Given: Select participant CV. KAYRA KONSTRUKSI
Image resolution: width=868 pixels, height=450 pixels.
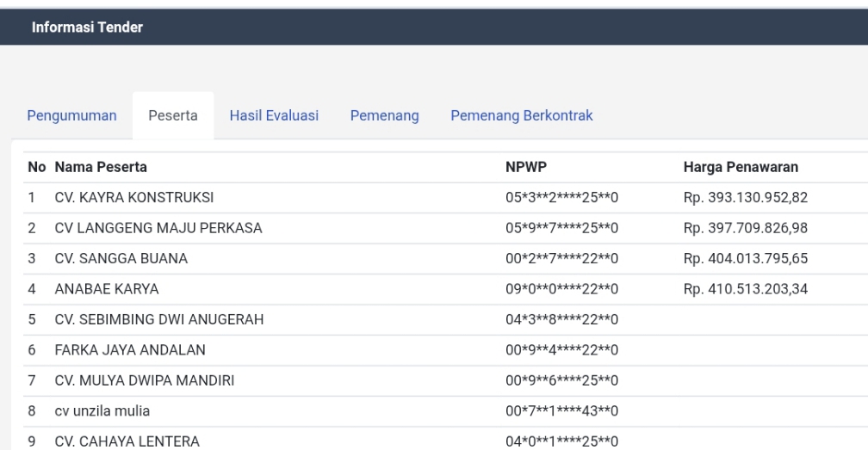Looking at the screenshot, I should (133, 199).
